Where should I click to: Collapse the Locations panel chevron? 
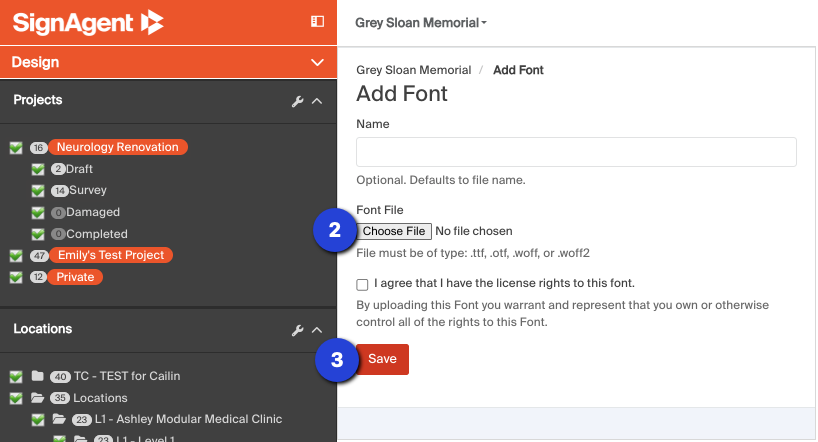[317, 330]
